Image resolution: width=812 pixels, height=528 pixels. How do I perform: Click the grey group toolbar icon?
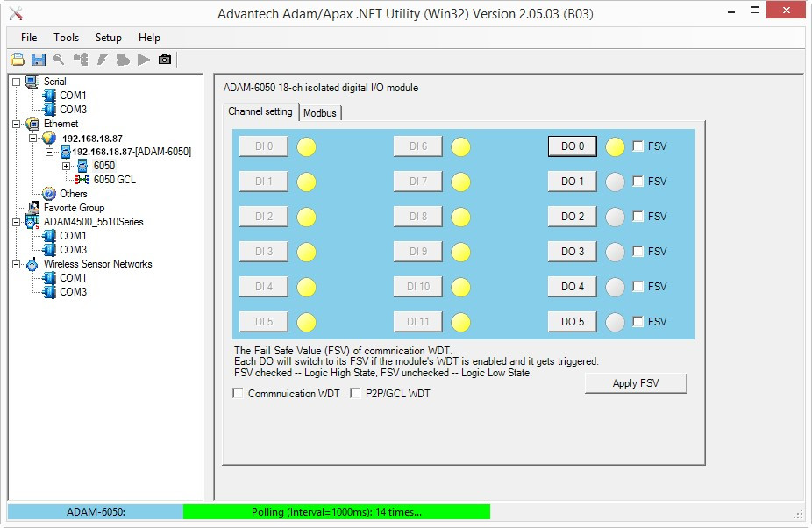click(123, 60)
